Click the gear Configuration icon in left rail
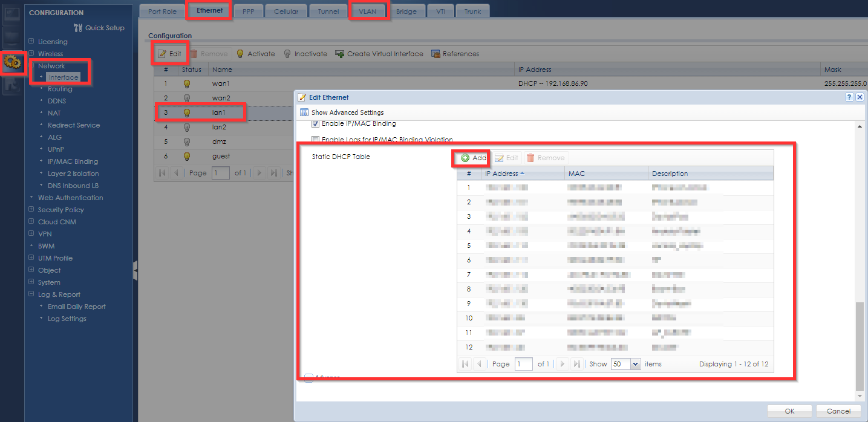 pyautogui.click(x=13, y=62)
